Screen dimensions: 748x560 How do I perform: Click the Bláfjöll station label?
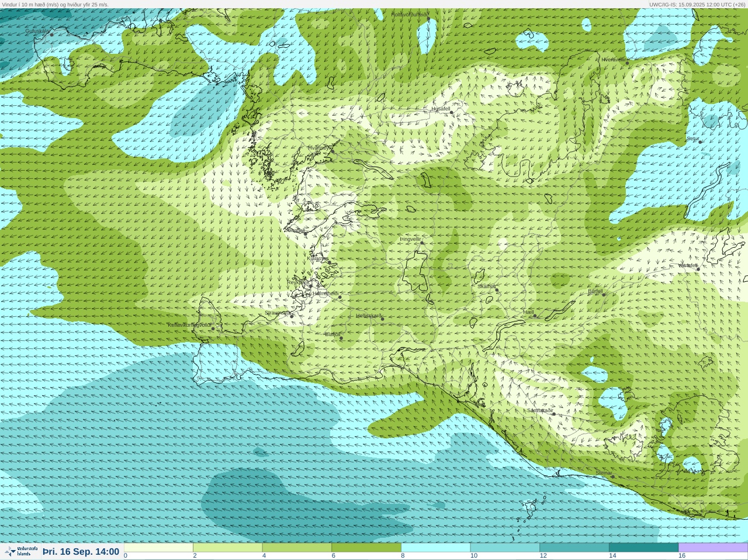click(x=332, y=334)
